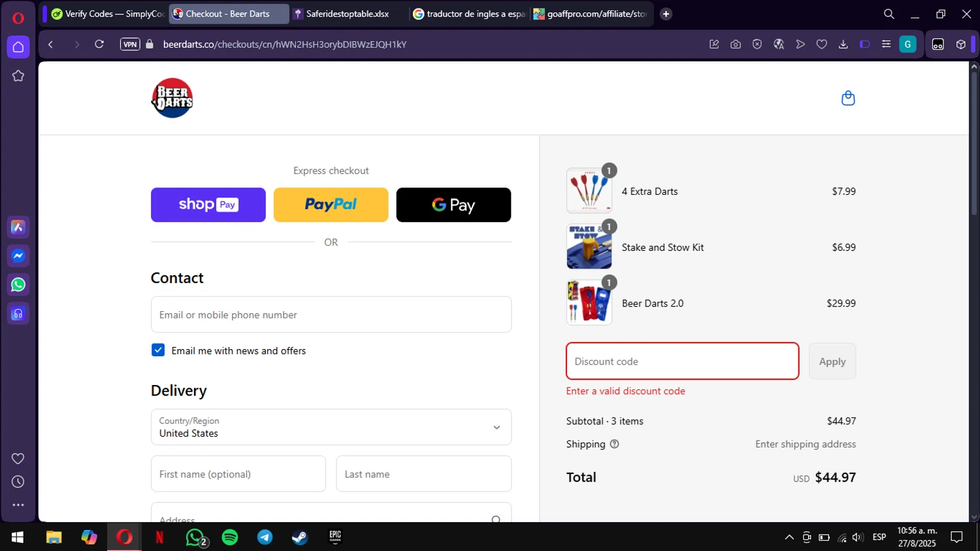Open the downloads icon
980x551 pixels.
tap(843, 44)
